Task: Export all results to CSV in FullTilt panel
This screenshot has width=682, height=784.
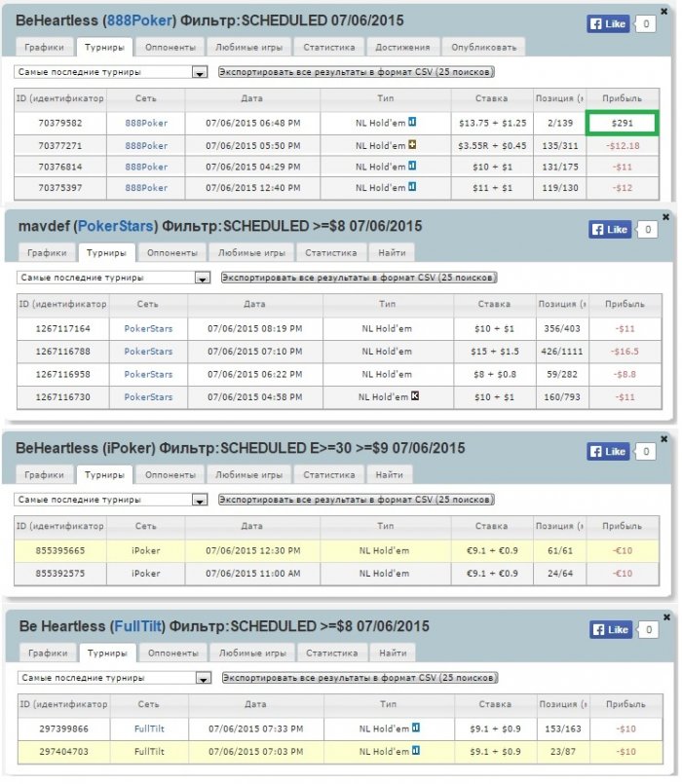Action: point(360,678)
